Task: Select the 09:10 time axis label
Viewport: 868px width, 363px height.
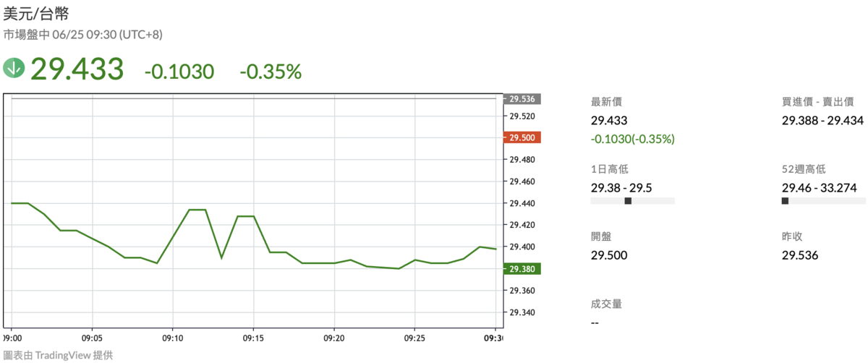Action: coord(172,338)
